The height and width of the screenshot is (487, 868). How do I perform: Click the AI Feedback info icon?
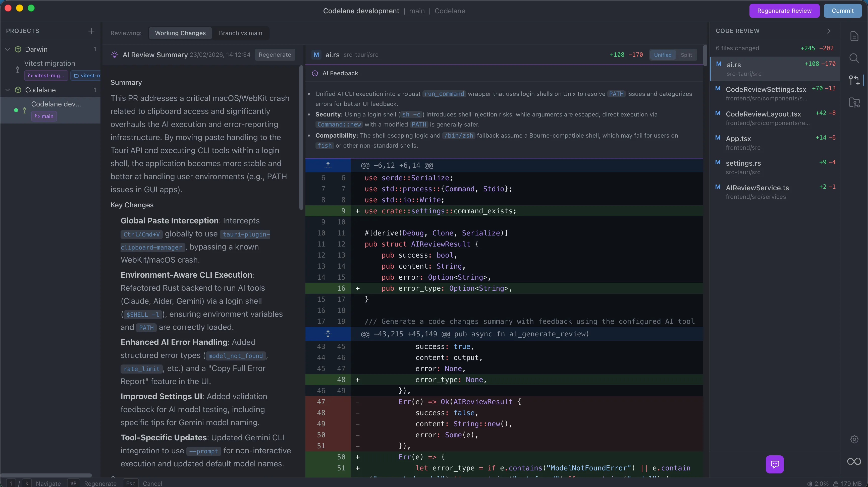314,73
